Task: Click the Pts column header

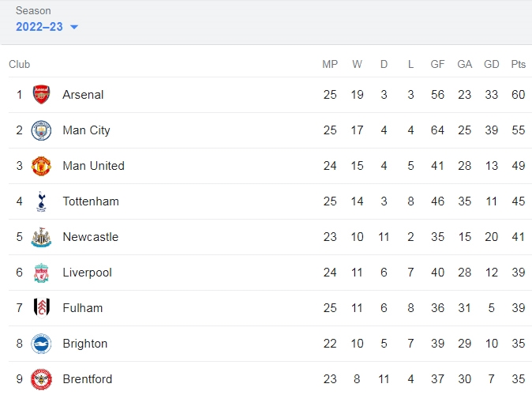Action: 518,64
